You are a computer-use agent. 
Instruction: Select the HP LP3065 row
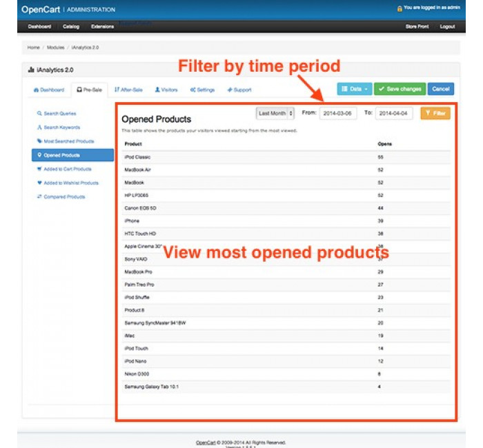(286, 195)
